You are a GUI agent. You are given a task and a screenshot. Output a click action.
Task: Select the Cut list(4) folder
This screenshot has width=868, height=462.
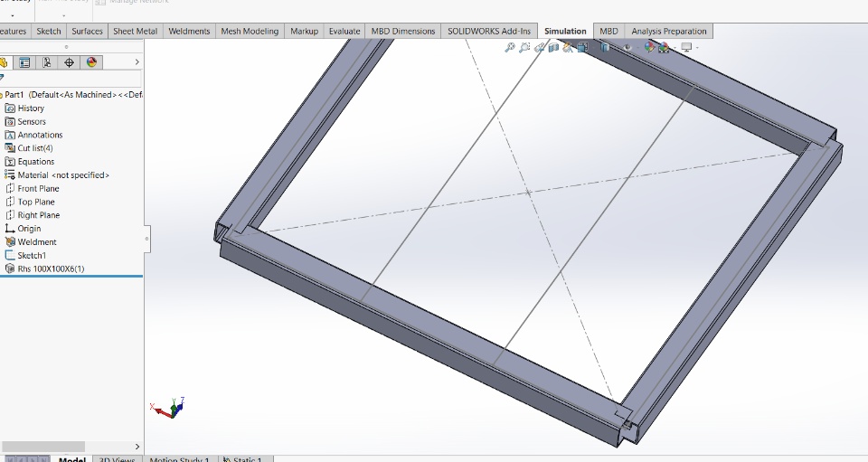coord(29,148)
